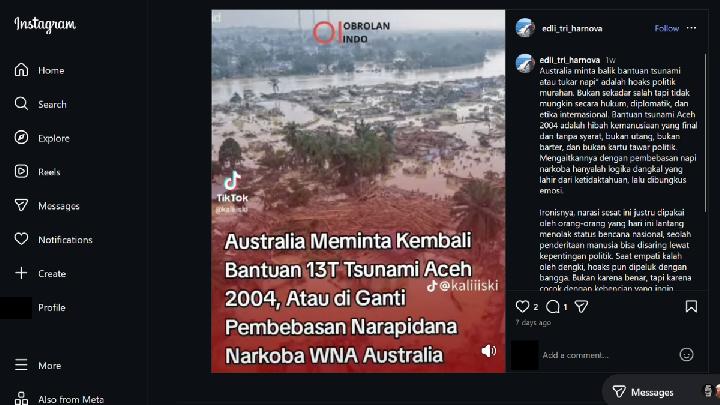
Task: Follow edli_tri_harnova
Action: [x=667, y=28]
